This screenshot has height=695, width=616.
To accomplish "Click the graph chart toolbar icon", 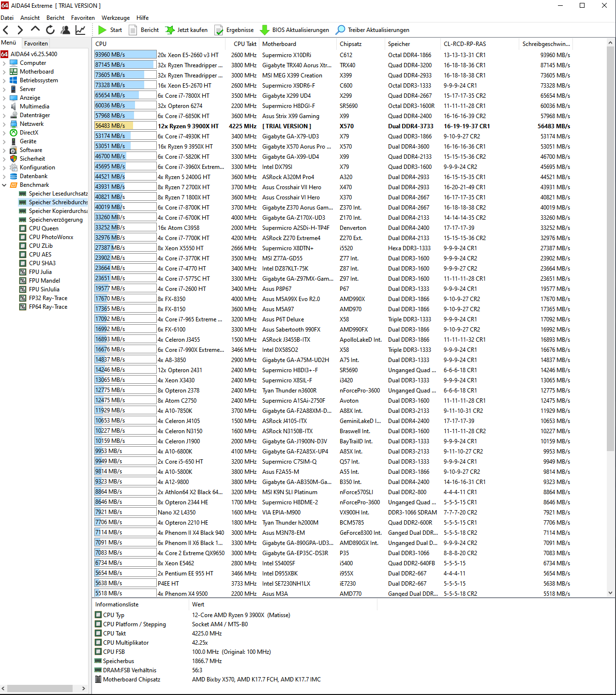I will coord(80,30).
